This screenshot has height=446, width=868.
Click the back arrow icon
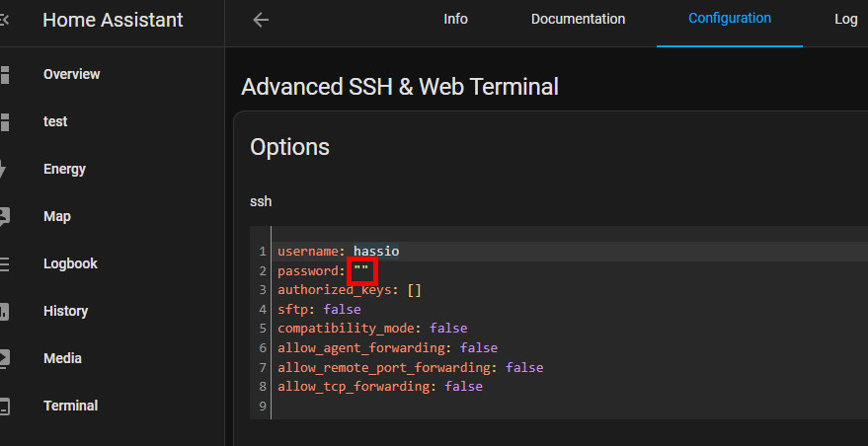coord(261,20)
